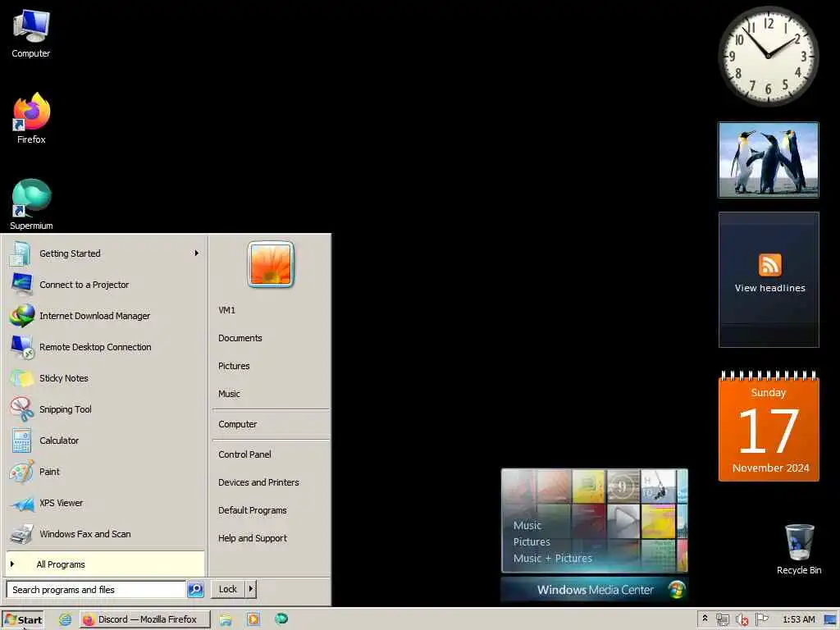Select the Firefox desktop shortcut
This screenshot has height=630, width=840.
tap(31, 118)
